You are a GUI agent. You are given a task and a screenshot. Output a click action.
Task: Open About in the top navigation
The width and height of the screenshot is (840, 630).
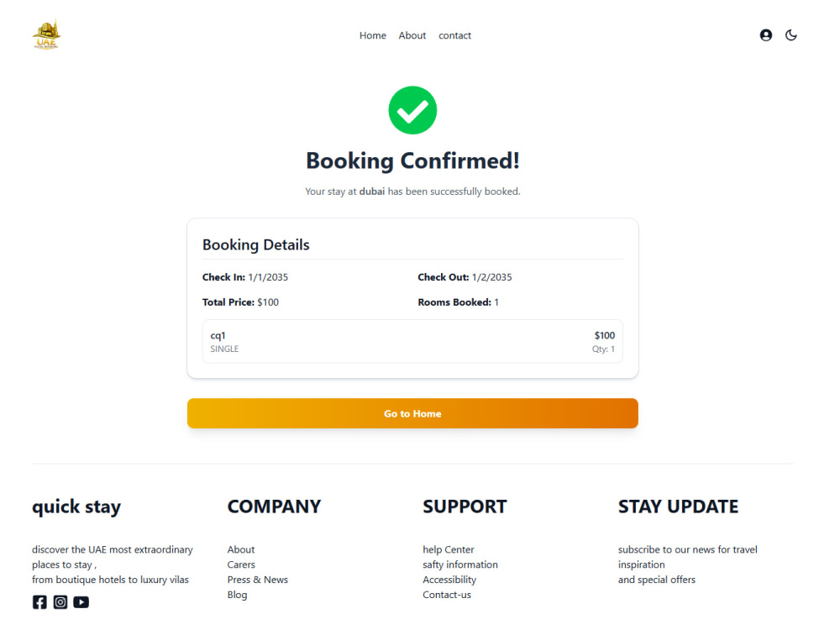coord(412,35)
